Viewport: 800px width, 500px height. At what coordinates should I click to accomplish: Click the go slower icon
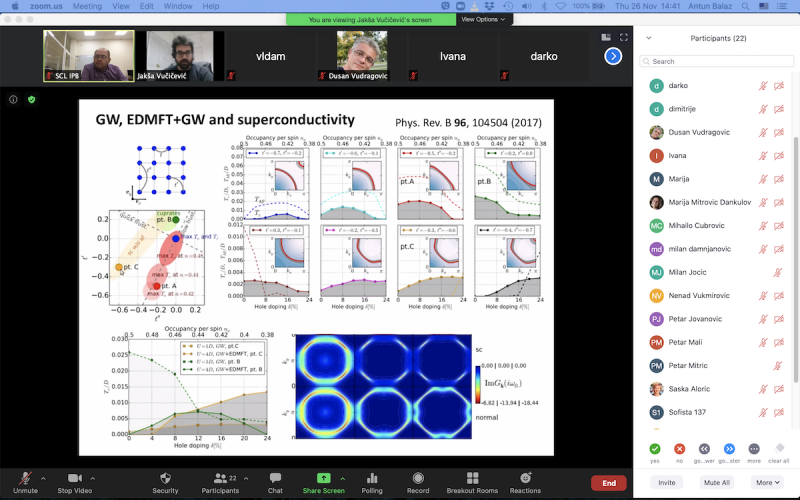coord(704,449)
